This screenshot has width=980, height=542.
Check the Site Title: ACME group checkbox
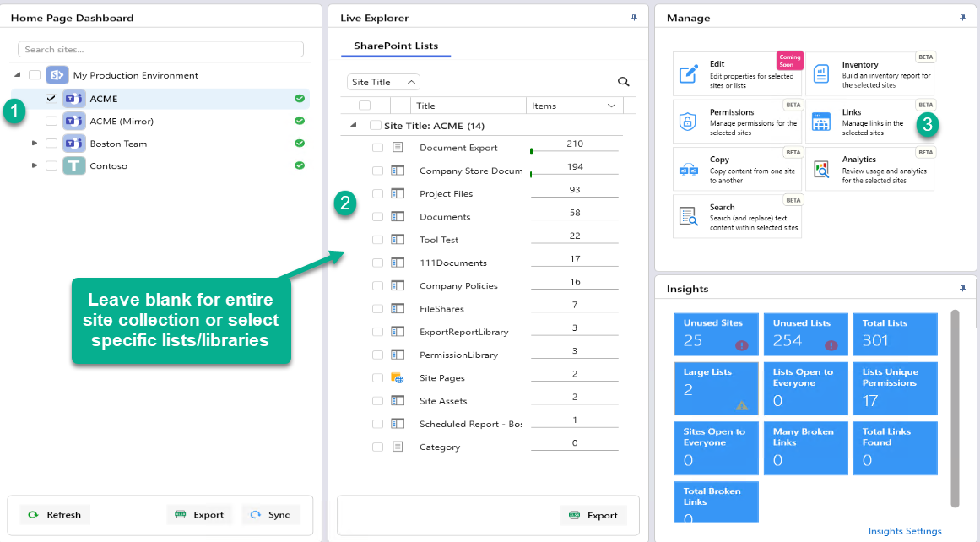(x=375, y=125)
